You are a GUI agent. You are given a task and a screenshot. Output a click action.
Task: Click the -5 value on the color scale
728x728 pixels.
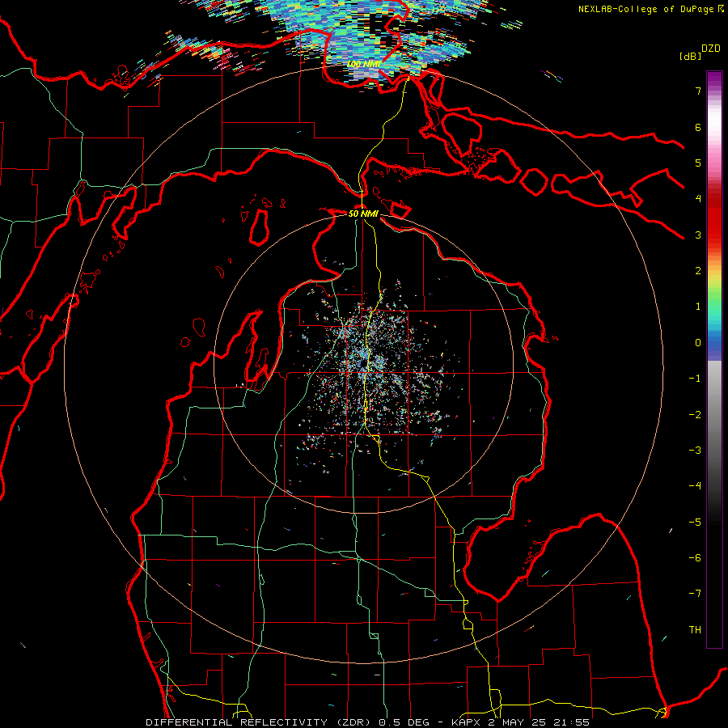click(x=695, y=523)
